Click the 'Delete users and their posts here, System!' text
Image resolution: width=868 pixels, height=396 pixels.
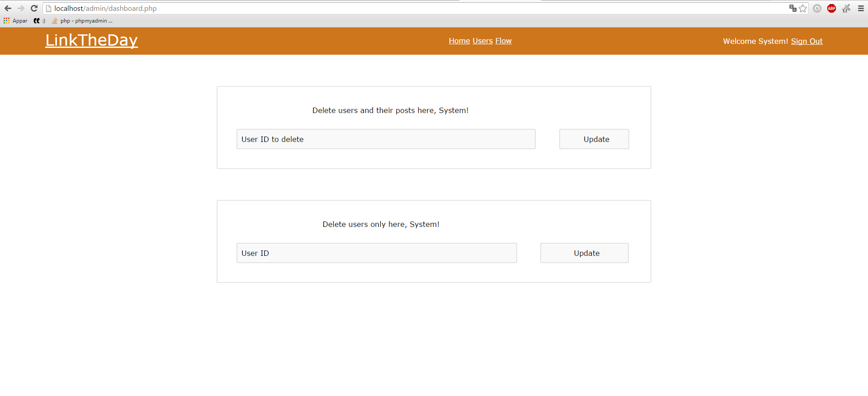tap(390, 110)
